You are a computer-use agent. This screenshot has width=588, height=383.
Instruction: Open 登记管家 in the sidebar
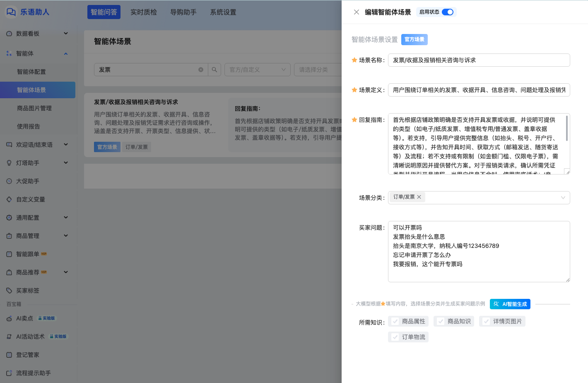pos(27,355)
